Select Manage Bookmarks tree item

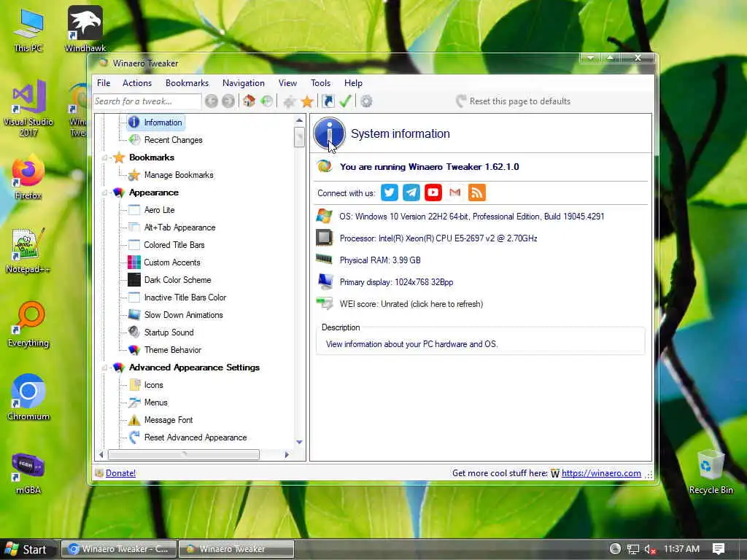(179, 175)
